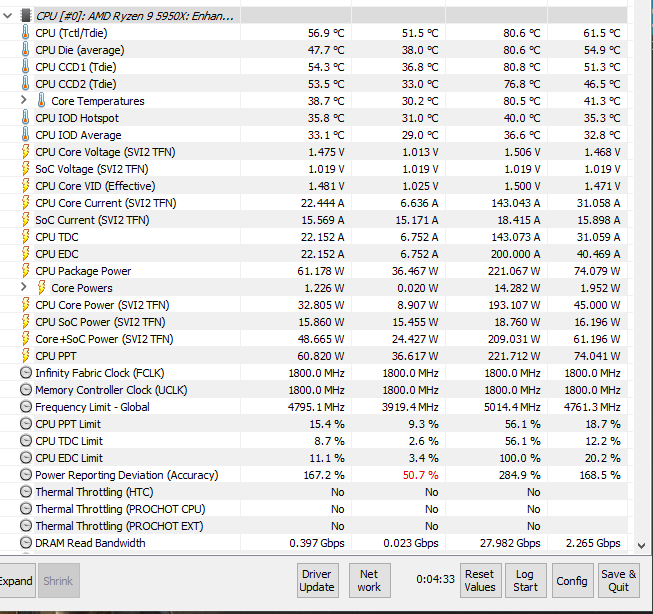Click the lightning icon next to CPU Package Power
The height and width of the screenshot is (614, 653).
pyautogui.click(x=25, y=271)
